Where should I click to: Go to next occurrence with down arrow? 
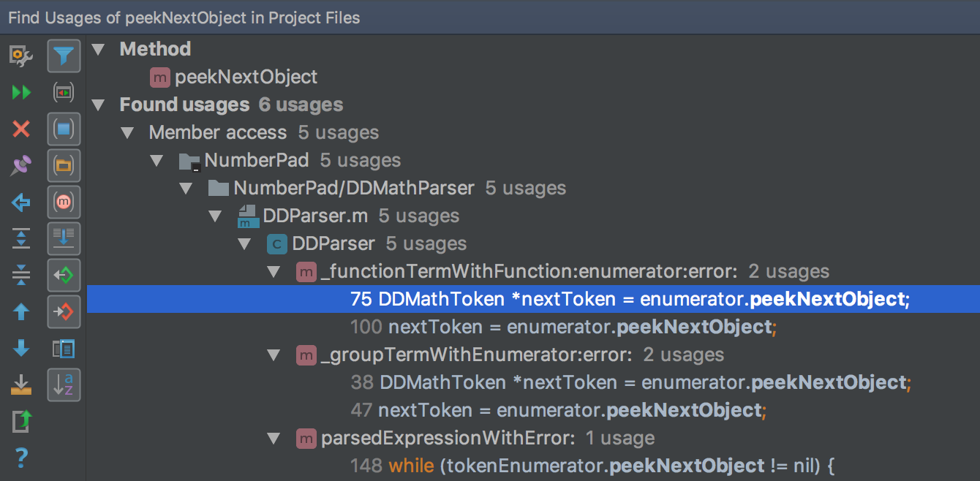(x=21, y=349)
